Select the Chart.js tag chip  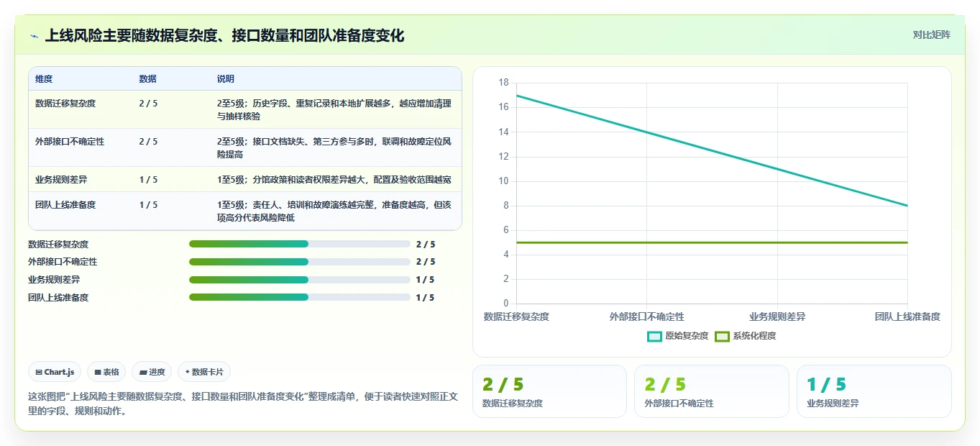tap(55, 372)
